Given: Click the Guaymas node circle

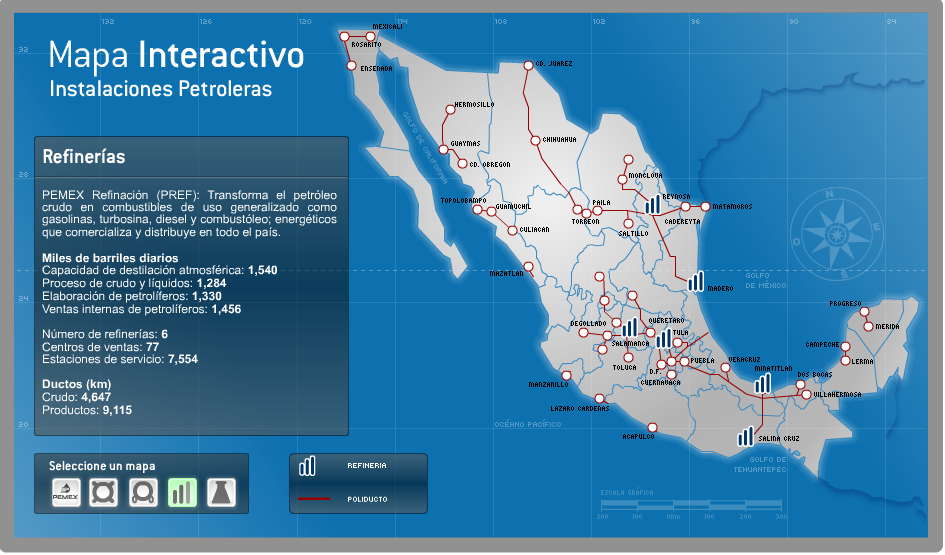Looking at the screenshot, I should [444, 149].
